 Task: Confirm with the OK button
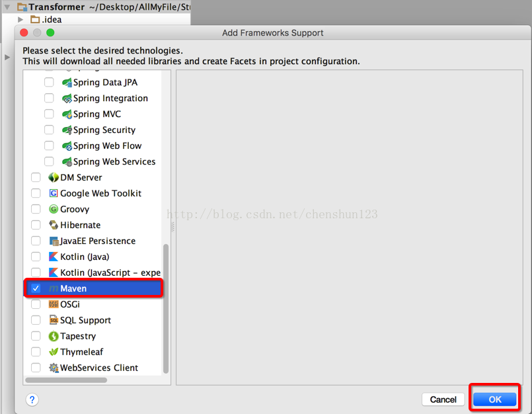point(495,399)
